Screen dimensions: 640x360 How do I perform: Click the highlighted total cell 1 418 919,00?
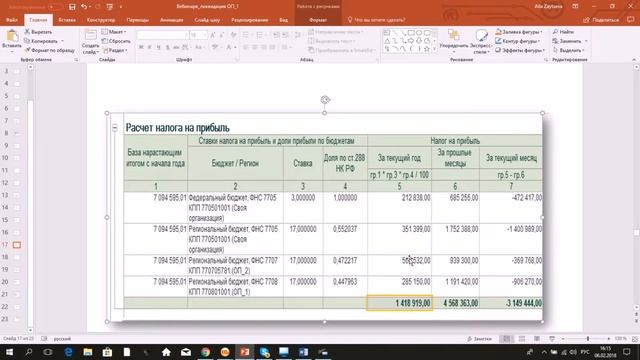[400, 303]
